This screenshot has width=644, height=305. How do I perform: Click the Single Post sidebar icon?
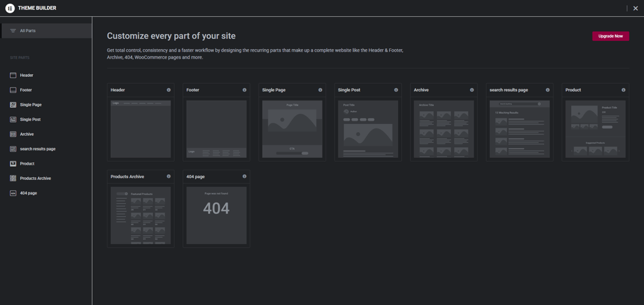[13, 119]
